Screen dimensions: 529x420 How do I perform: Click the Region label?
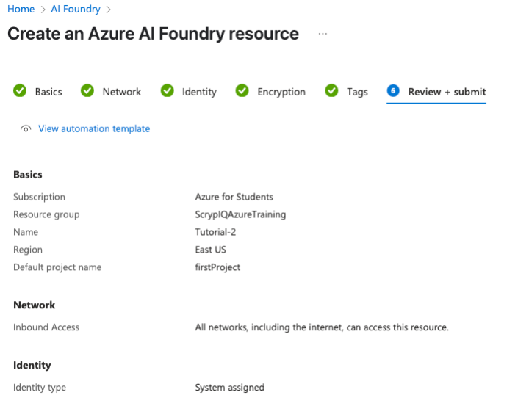click(28, 250)
